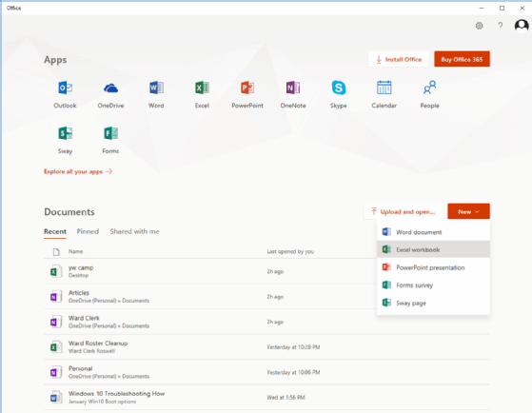Switch to the Pinned documents tab
532x413 pixels.
click(88, 231)
